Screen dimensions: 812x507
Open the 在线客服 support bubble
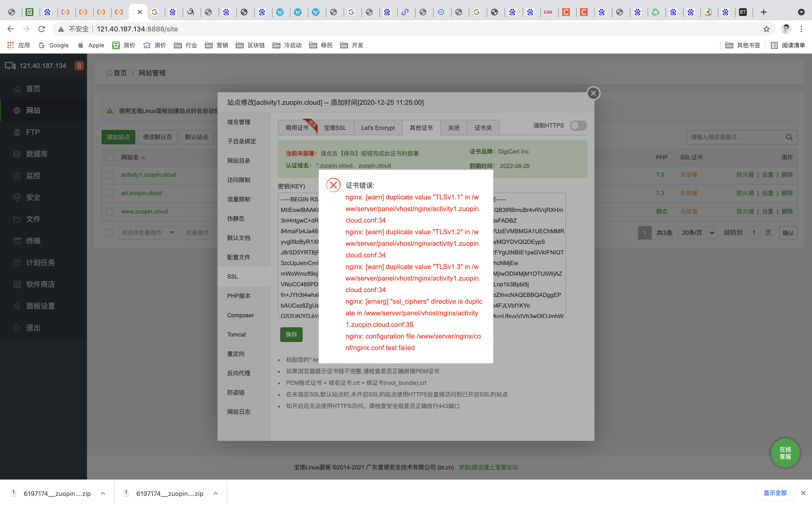(785, 453)
